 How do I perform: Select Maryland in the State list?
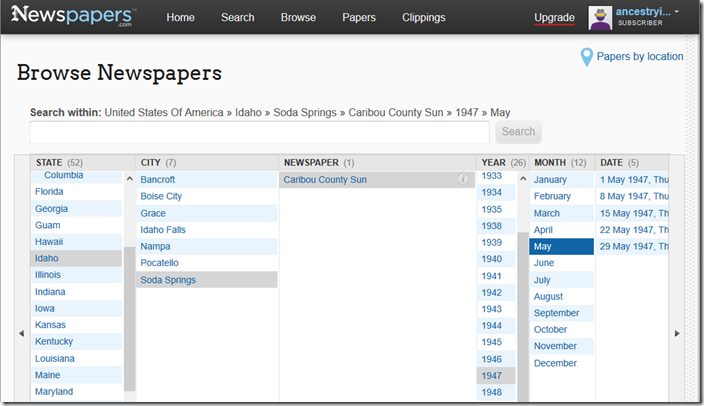pos(76,392)
